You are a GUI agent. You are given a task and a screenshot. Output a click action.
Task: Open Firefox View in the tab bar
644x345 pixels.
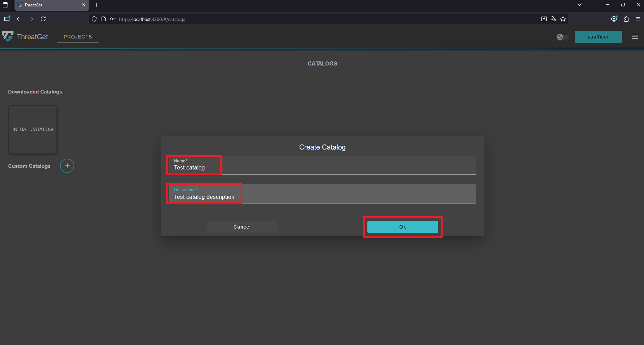click(x=5, y=5)
